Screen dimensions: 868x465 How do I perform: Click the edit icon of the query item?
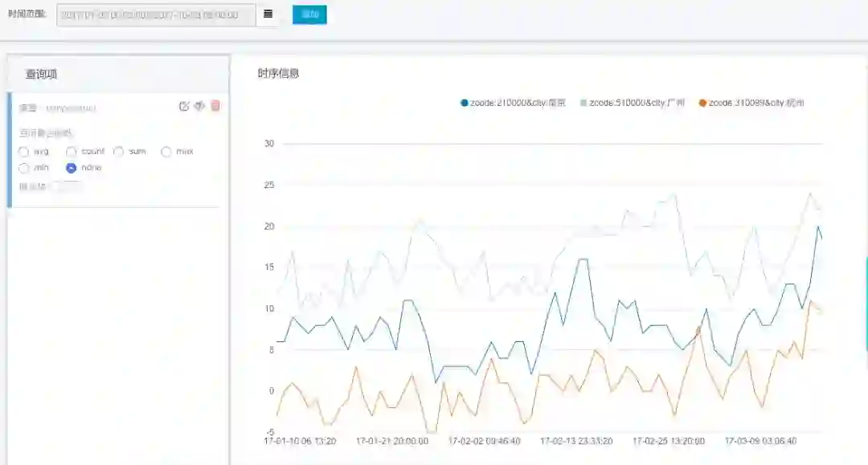(x=184, y=106)
